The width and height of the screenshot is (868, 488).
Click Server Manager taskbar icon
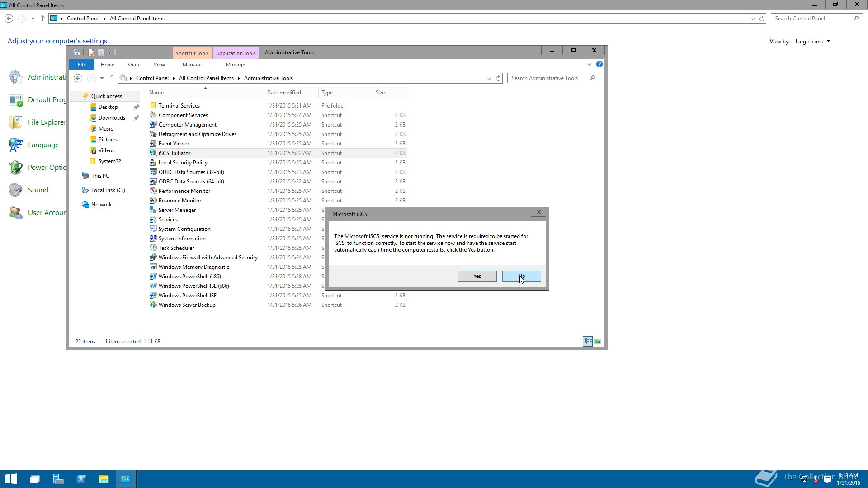pyautogui.click(x=58, y=479)
